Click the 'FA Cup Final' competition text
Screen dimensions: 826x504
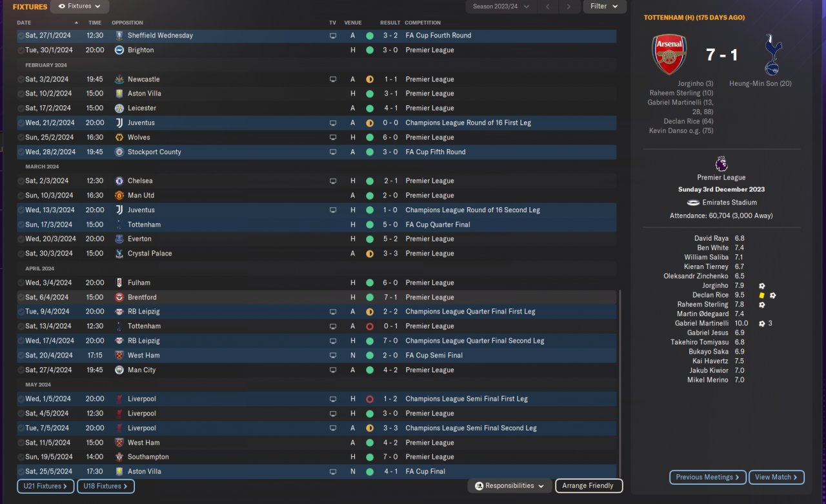[425, 472]
